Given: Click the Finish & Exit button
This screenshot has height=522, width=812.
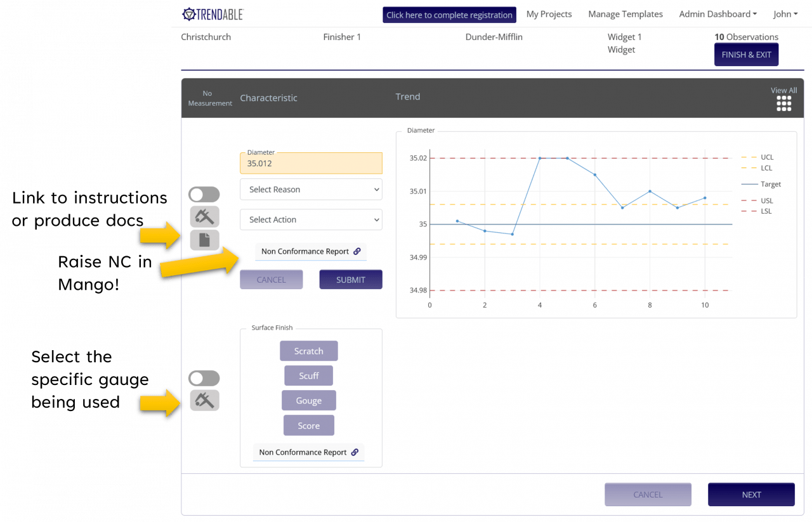Looking at the screenshot, I should coord(746,55).
